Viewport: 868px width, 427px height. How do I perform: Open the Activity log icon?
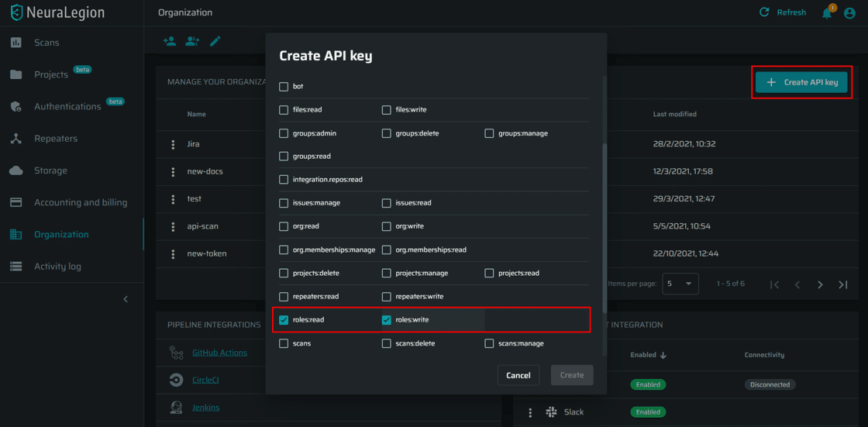click(16, 267)
